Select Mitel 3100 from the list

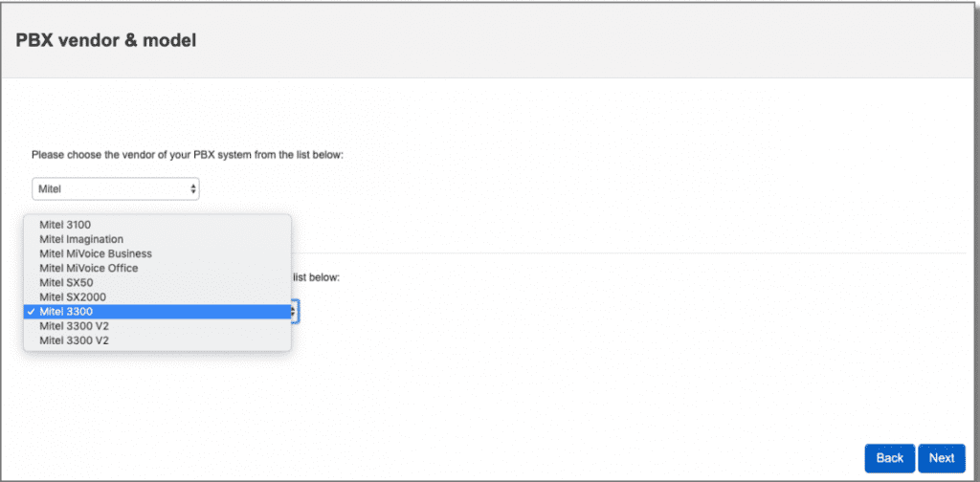pos(65,225)
